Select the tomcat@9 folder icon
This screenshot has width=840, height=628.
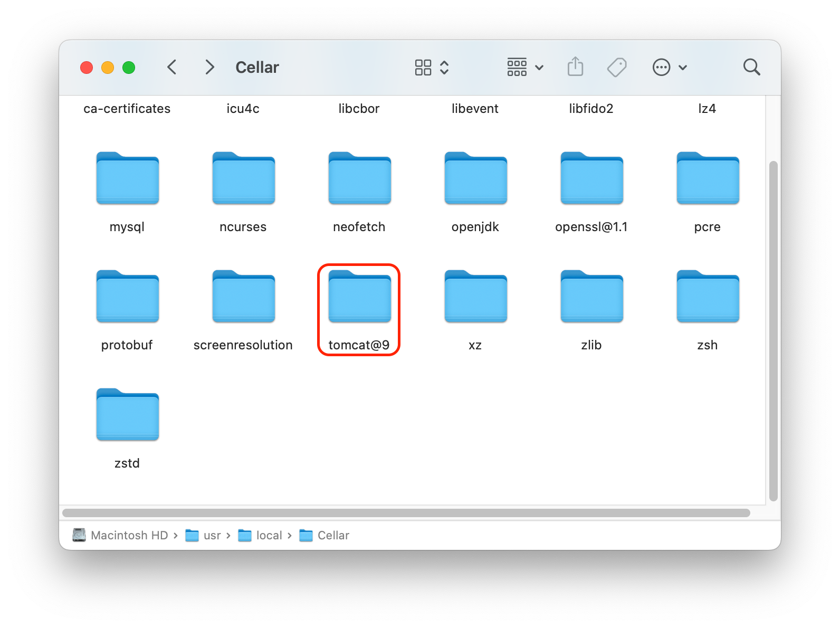(x=359, y=297)
